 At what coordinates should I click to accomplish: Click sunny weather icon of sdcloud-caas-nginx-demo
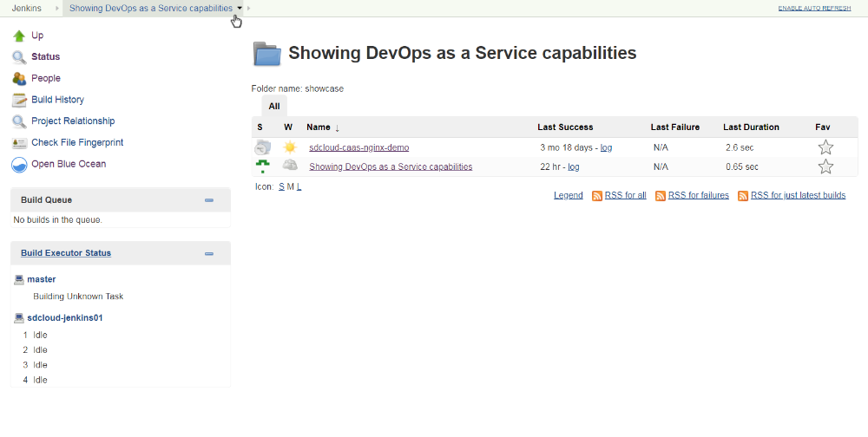click(x=290, y=147)
